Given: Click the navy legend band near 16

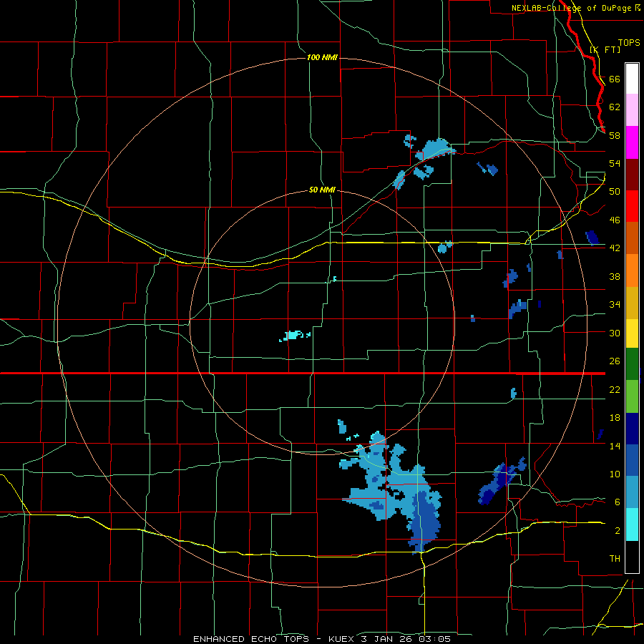Looking at the screenshot, I should click(632, 429).
